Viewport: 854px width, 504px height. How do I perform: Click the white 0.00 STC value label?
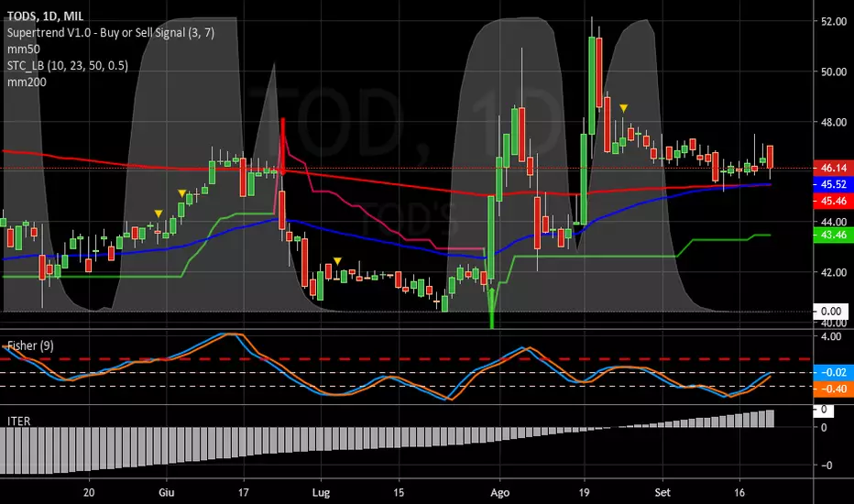point(830,312)
